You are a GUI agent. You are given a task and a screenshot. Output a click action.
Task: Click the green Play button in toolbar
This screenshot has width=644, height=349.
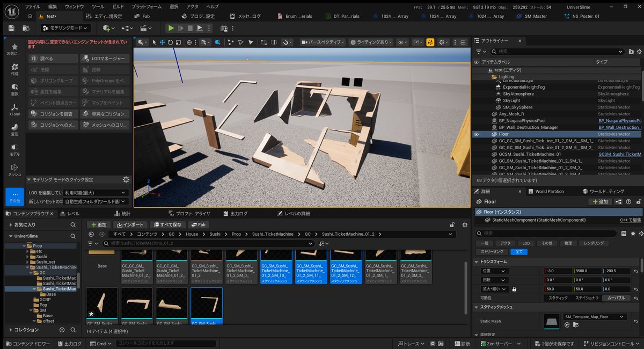tap(171, 28)
